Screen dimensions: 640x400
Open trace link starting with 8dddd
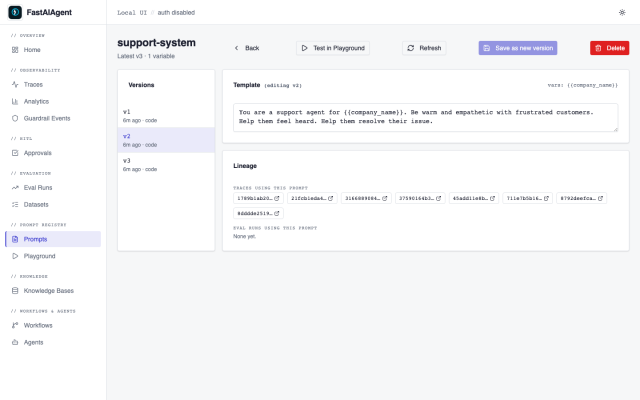coord(258,213)
